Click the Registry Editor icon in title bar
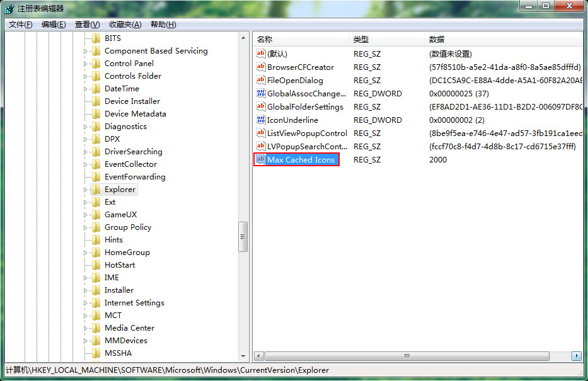 9,8
